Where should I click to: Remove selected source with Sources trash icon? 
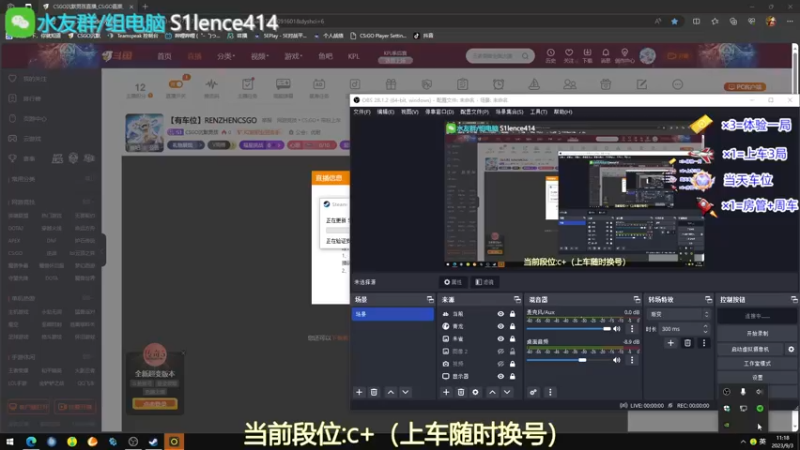point(461,392)
